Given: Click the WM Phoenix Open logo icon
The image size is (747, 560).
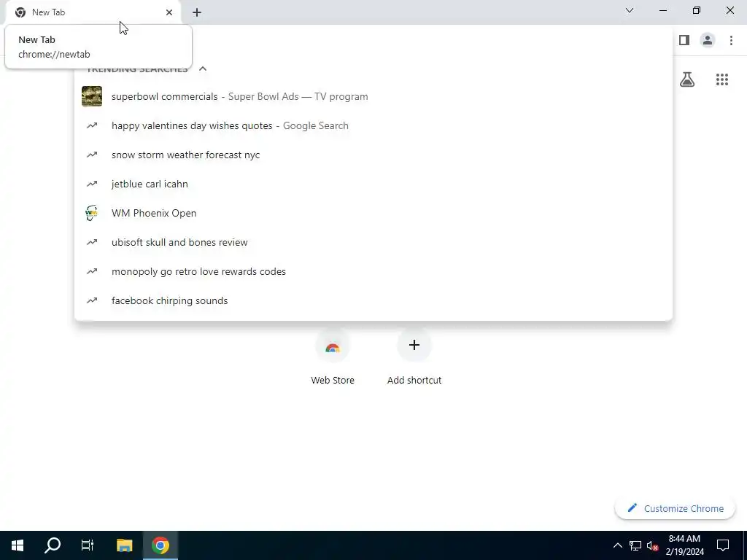Looking at the screenshot, I should tap(91, 213).
